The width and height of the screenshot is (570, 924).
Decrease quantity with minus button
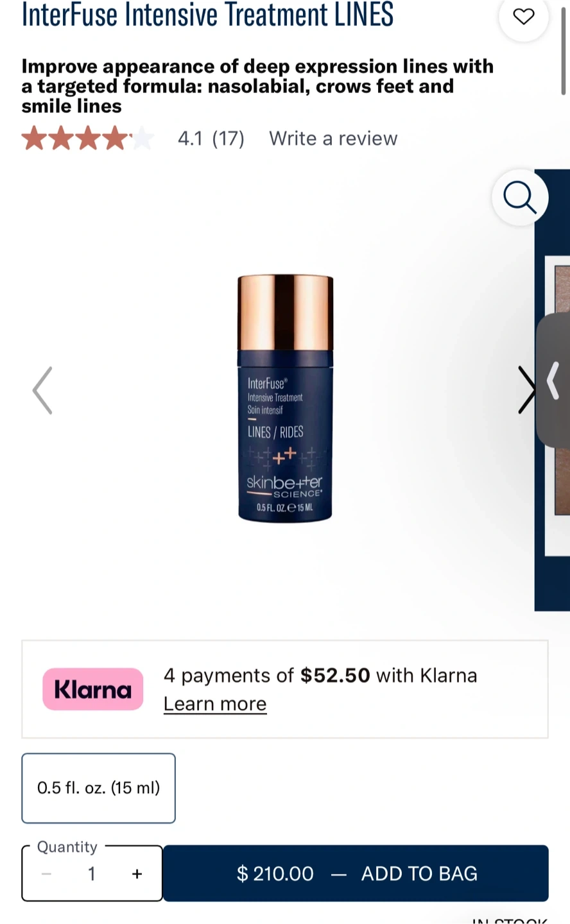[x=46, y=874]
